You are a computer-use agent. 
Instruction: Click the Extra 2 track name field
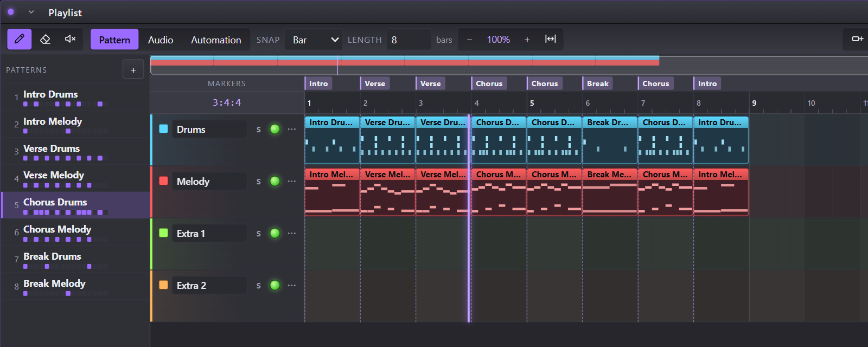point(209,285)
